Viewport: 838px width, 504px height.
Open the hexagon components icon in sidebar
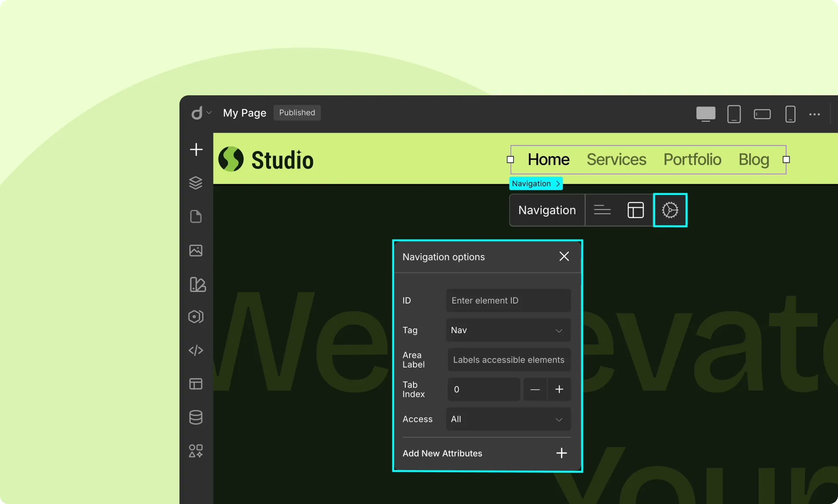pos(196,317)
